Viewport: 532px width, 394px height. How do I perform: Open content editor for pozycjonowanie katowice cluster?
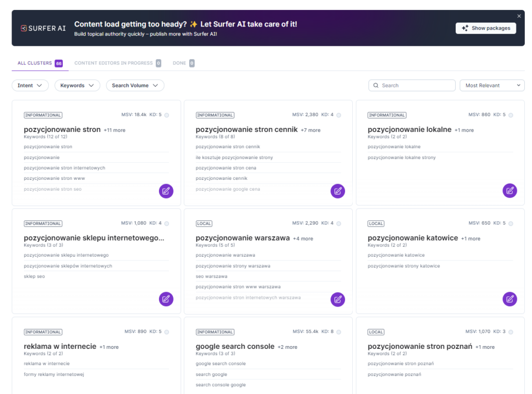510,299
